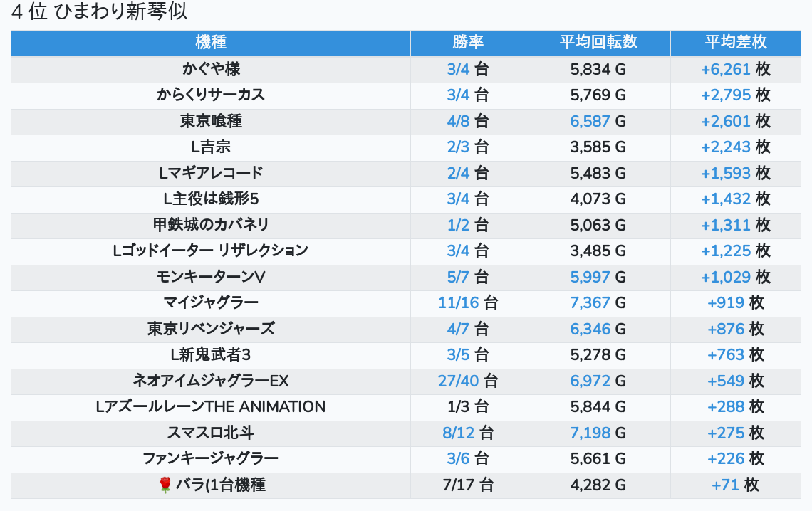Open the +71 link in the バラ row
812x511 pixels.
click(x=726, y=485)
